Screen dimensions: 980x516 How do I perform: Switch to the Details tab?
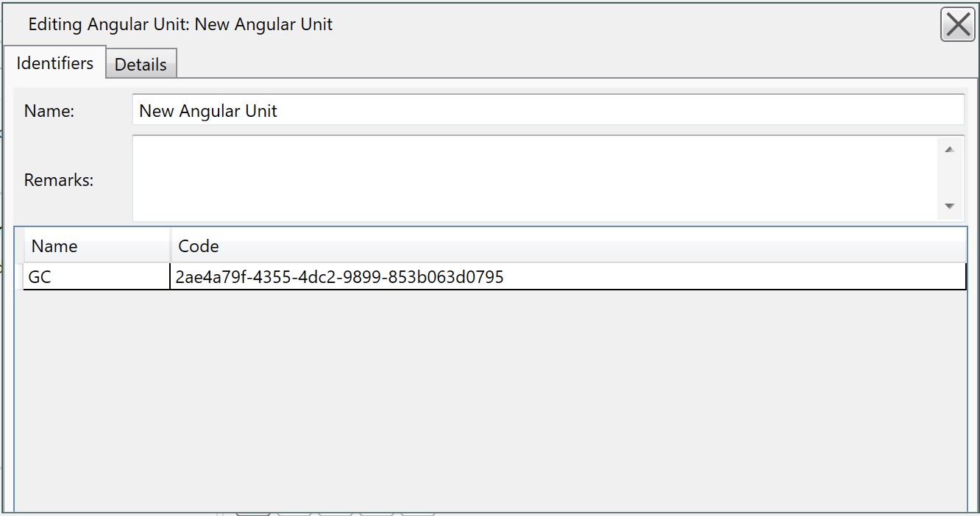pos(141,64)
